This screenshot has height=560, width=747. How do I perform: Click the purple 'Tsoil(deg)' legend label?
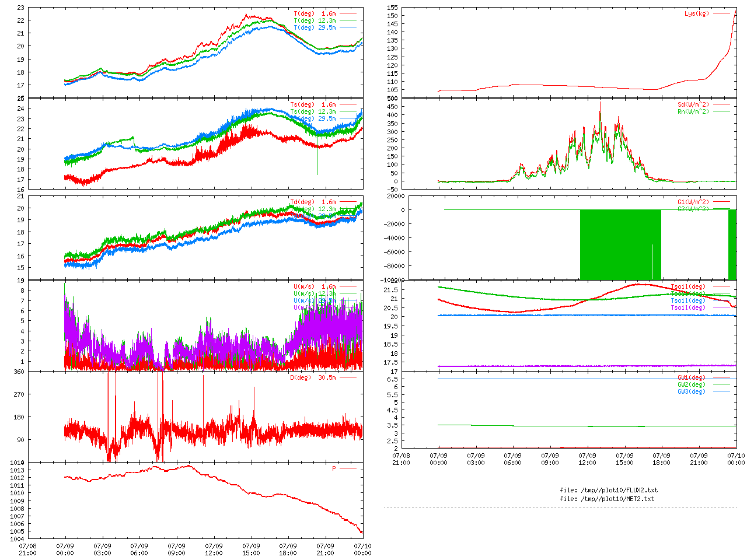click(x=688, y=308)
